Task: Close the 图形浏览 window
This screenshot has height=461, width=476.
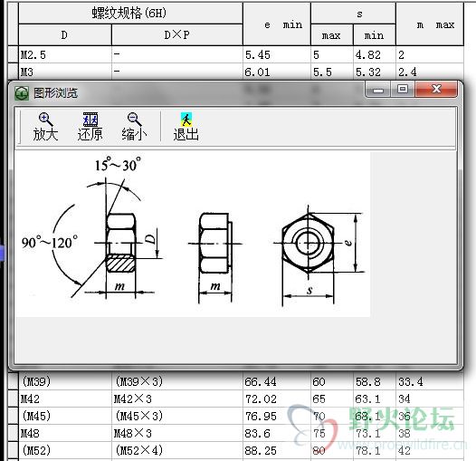Action: [x=436, y=89]
